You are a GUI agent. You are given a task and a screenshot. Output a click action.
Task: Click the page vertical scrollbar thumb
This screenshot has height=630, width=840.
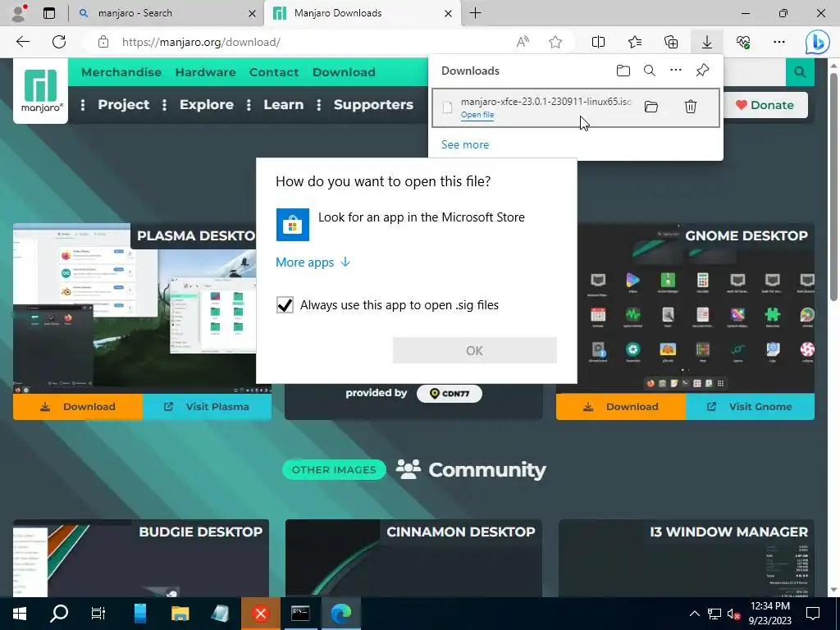[833, 186]
